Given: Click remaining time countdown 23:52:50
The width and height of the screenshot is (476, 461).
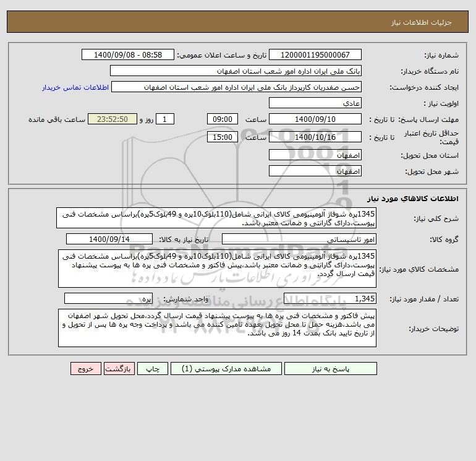Looking at the screenshot, I should (x=113, y=119).
